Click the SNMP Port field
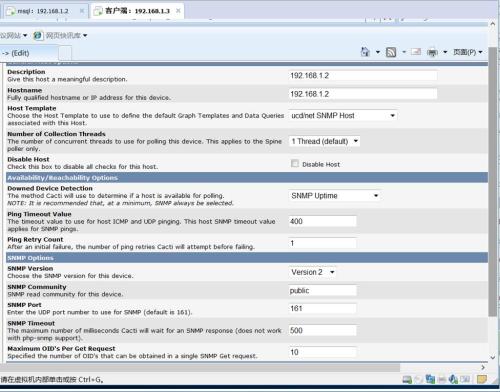Image resolution: width=500 pixels, height=392 pixels. coord(323,309)
